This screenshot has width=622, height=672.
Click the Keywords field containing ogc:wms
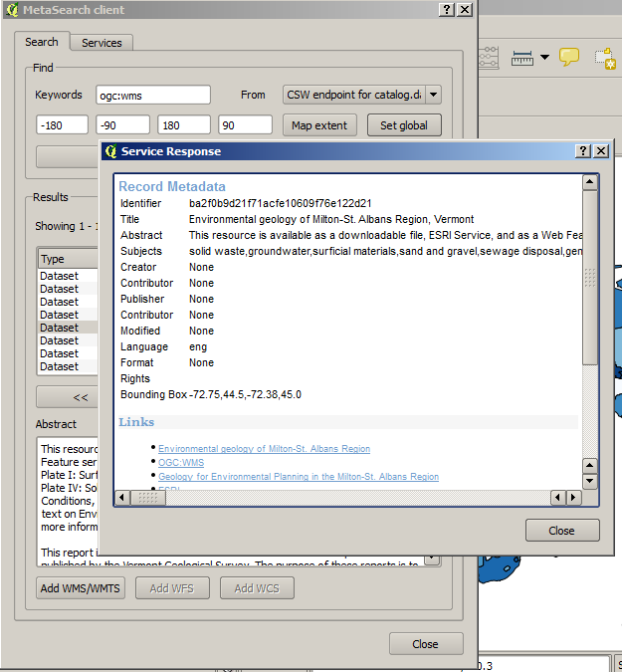[x=153, y=95]
